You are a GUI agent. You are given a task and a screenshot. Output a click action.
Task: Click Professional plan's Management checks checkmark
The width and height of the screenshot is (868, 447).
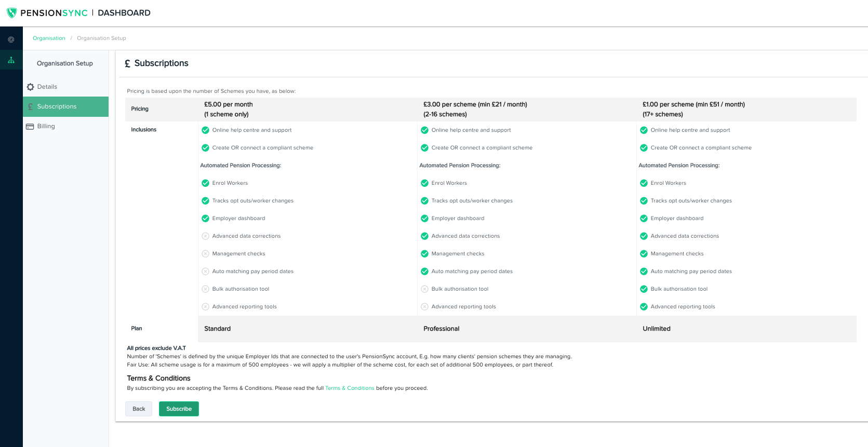[424, 254]
